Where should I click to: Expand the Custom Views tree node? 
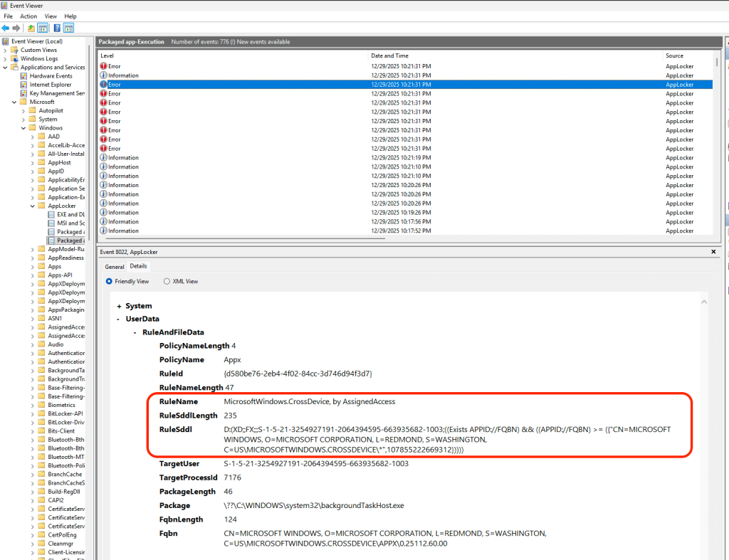6,50
